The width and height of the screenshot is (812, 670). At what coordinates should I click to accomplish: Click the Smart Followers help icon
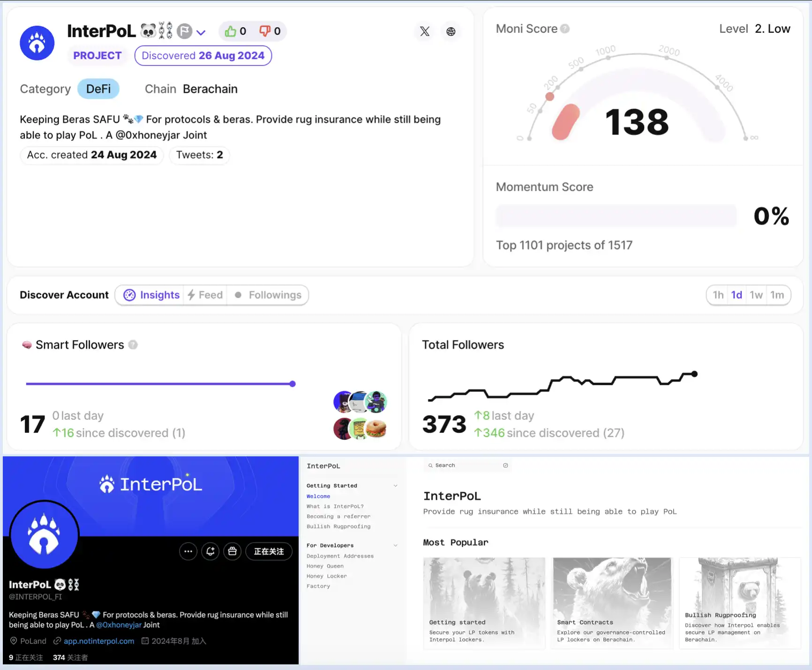pos(133,345)
